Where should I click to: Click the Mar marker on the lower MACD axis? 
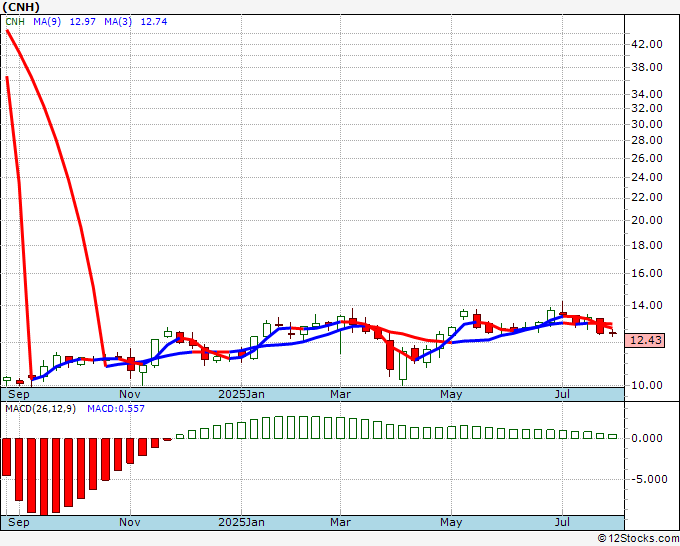340,522
